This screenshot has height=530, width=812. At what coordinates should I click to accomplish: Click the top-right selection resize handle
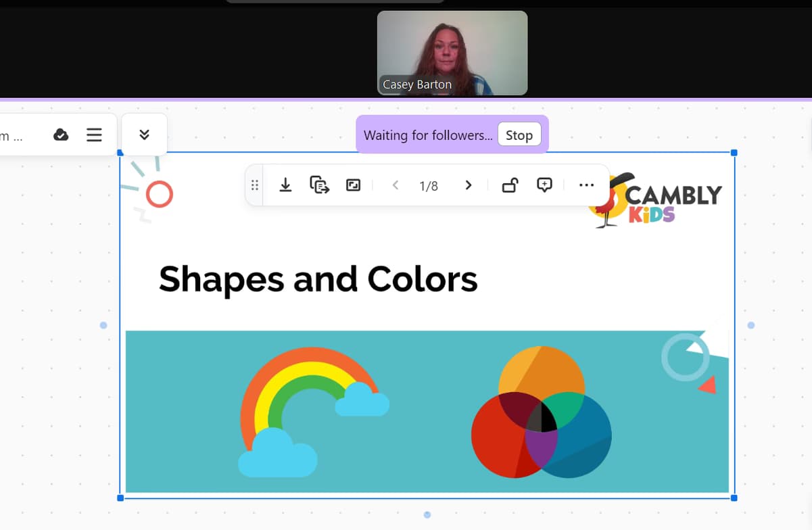[x=734, y=153]
